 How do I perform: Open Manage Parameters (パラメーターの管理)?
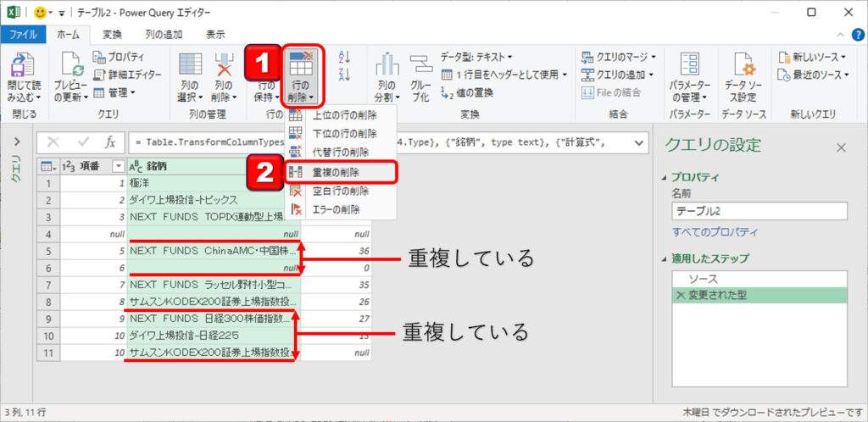(689, 77)
